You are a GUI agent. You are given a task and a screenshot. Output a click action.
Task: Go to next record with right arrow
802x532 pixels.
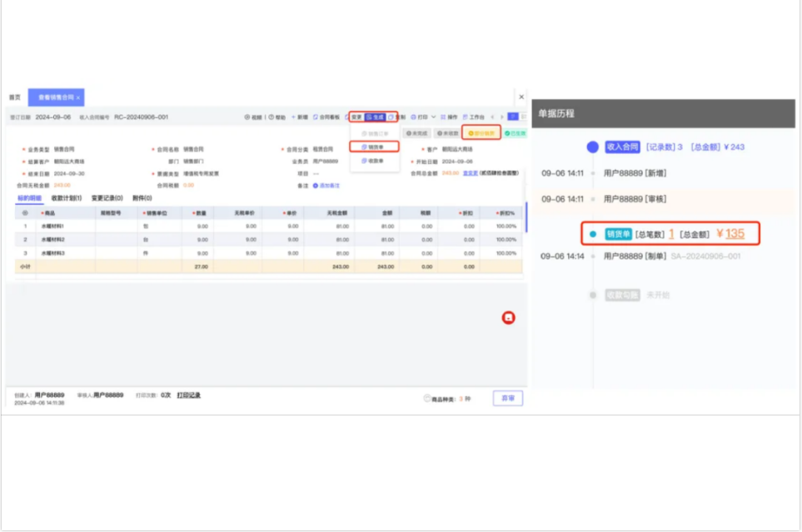coord(501,117)
